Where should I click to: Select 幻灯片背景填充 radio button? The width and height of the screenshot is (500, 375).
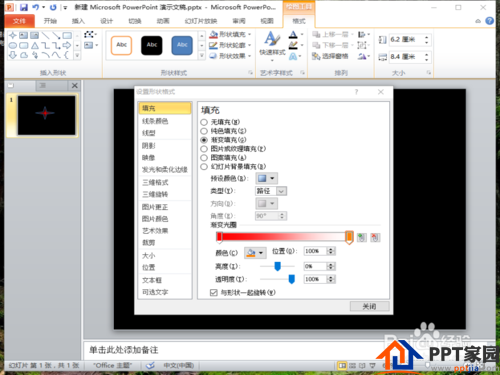(x=204, y=167)
